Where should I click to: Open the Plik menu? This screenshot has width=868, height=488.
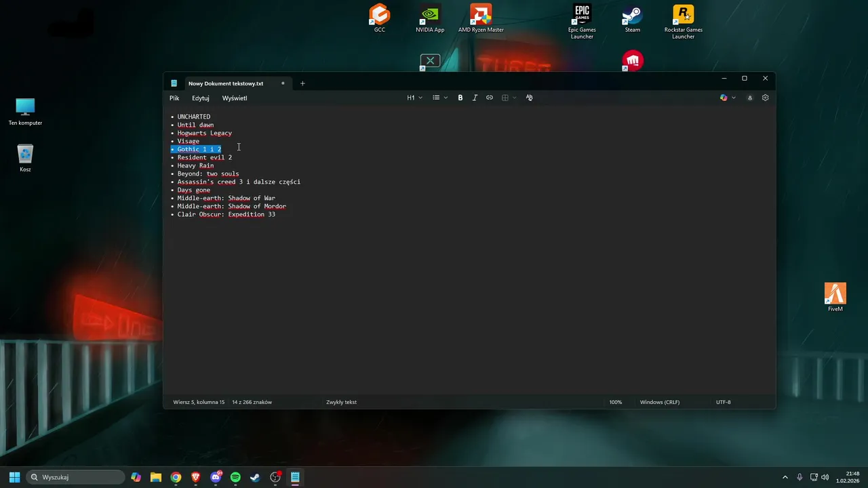(x=174, y=98)
